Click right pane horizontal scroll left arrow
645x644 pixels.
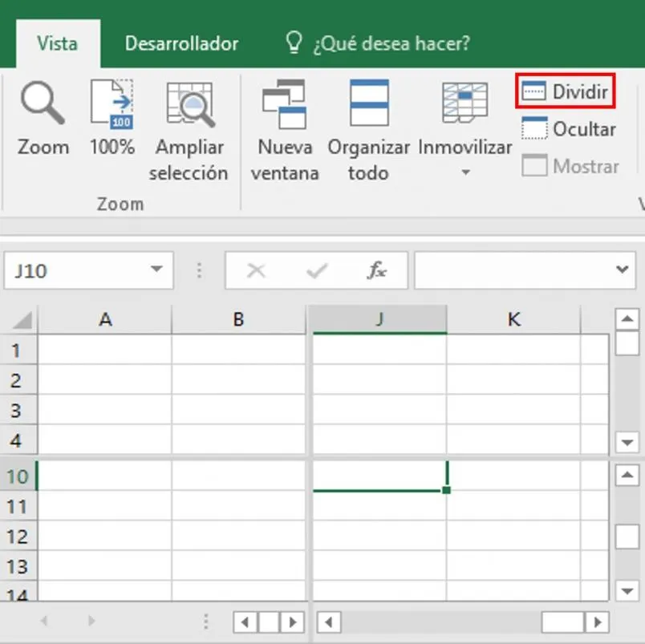tap(329, 622)
